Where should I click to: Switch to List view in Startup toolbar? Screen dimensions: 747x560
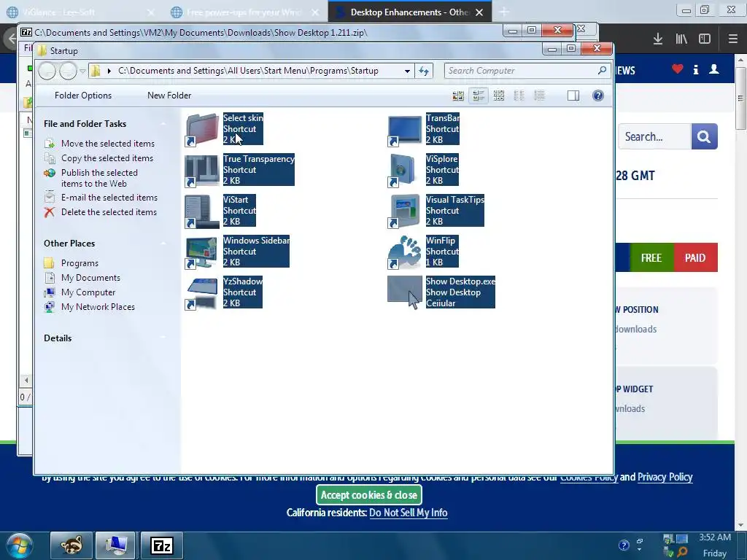(x=519, y=96)
